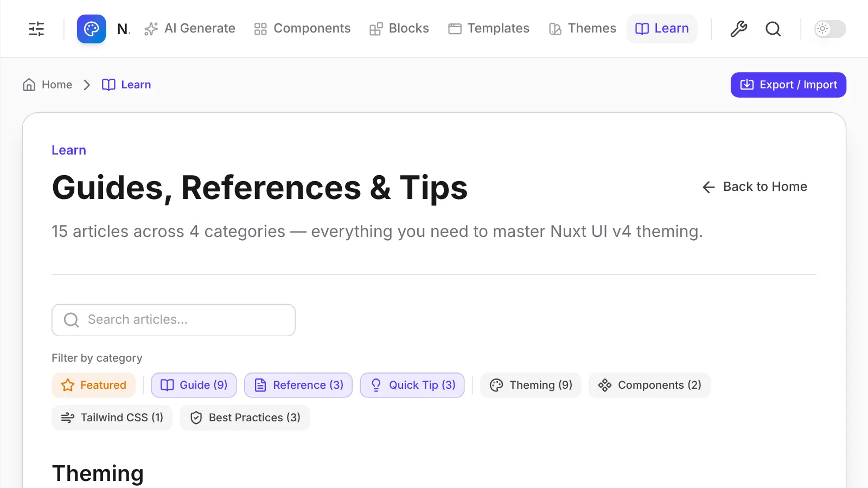Filter by Guide (9) category
This screenshot has width=868, height=488.
pyautogui.click(x=194, y=385)
